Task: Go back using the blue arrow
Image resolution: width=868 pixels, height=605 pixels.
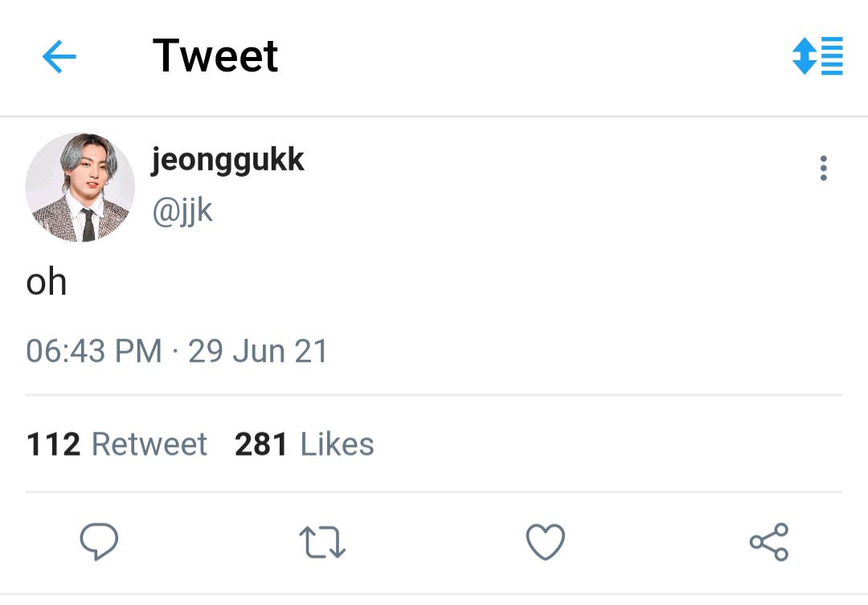Action: (x=59, y=57)
